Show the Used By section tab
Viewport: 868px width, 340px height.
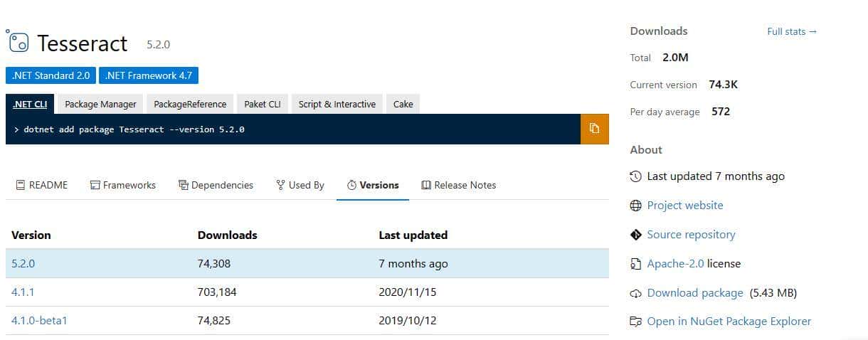[x=300, y=185]
